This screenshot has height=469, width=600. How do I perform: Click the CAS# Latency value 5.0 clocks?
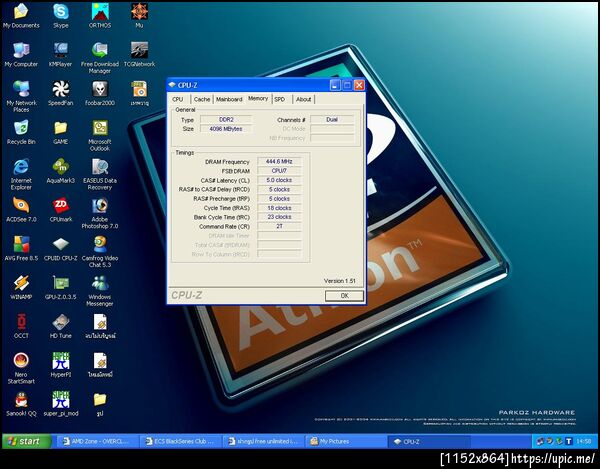(x=279, y=180)
